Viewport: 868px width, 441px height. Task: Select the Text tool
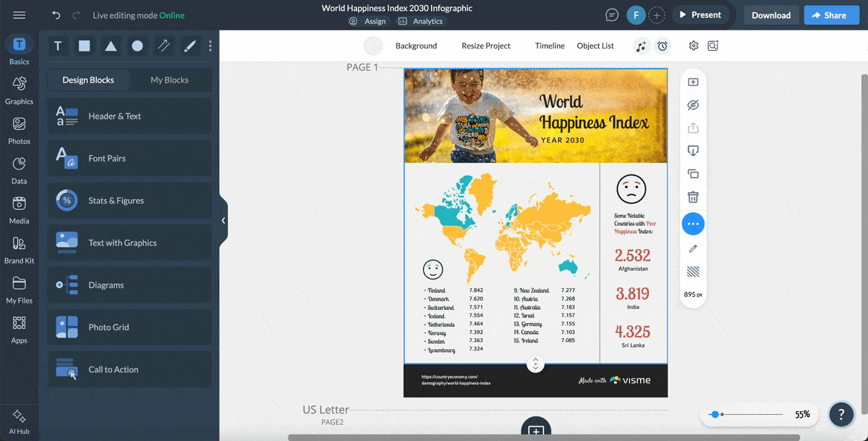(x=57, y=46)
